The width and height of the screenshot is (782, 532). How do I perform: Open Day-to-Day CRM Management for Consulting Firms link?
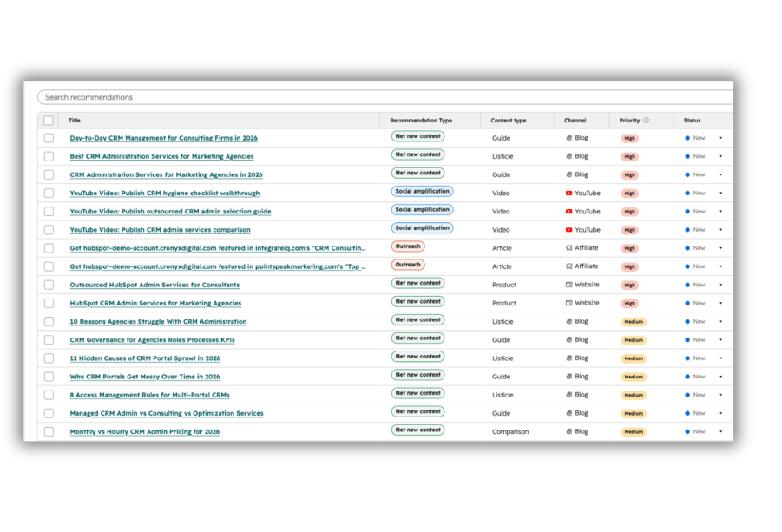[163, 138]
